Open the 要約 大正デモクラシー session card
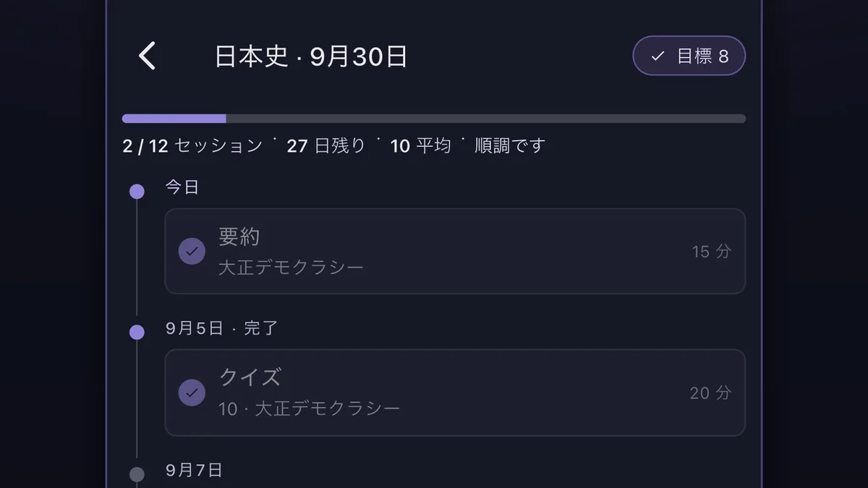 [455, 252]
